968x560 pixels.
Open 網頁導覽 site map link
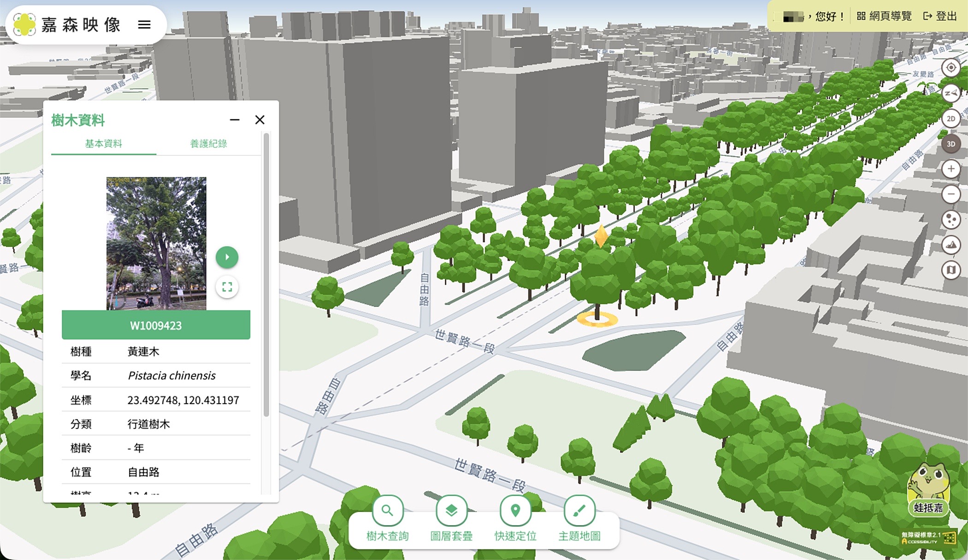tap(884, 16)
